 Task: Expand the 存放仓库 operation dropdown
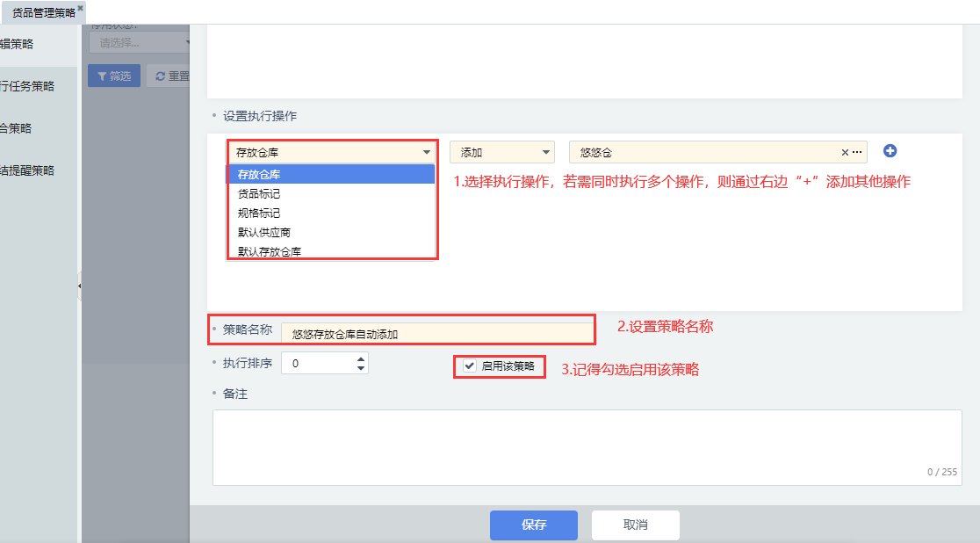tap(332, 153)
